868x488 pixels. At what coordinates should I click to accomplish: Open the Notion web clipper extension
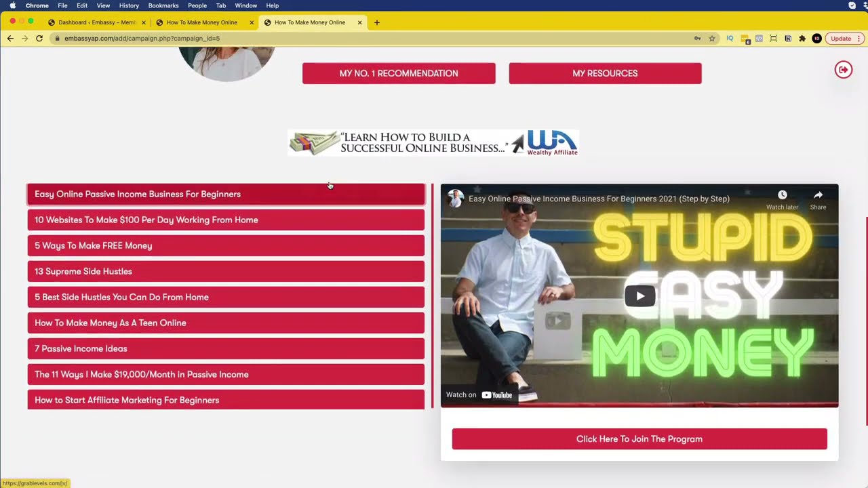788,39
